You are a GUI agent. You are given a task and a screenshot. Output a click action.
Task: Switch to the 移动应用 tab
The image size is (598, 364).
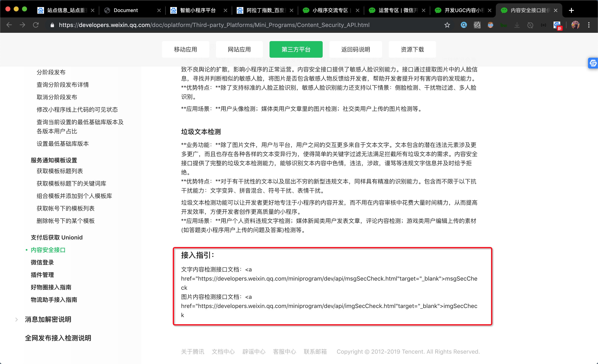[x=185, y=49]
